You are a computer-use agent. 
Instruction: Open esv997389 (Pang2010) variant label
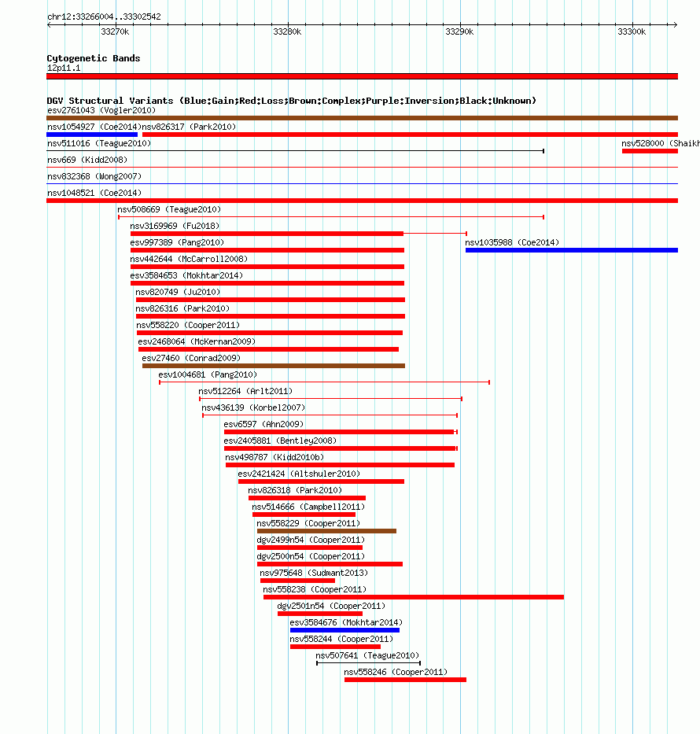click(177, 242)
